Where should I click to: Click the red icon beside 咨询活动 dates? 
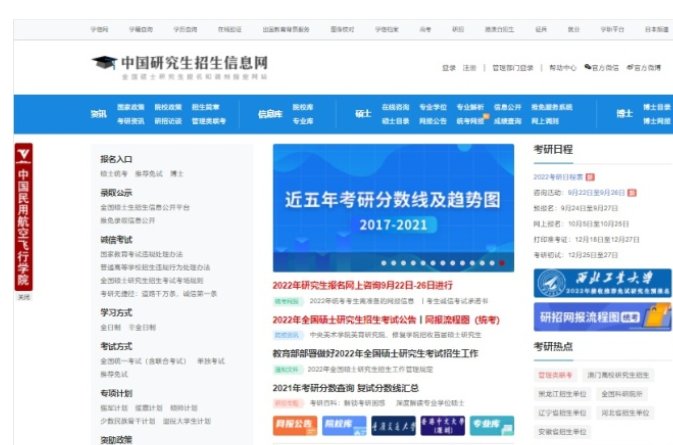(x=632, y=193)
